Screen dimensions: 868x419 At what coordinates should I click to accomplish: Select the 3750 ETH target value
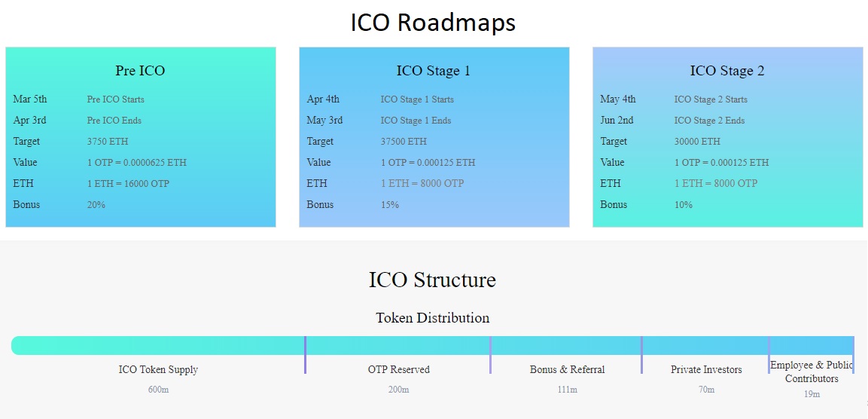(x=108, y=142)
